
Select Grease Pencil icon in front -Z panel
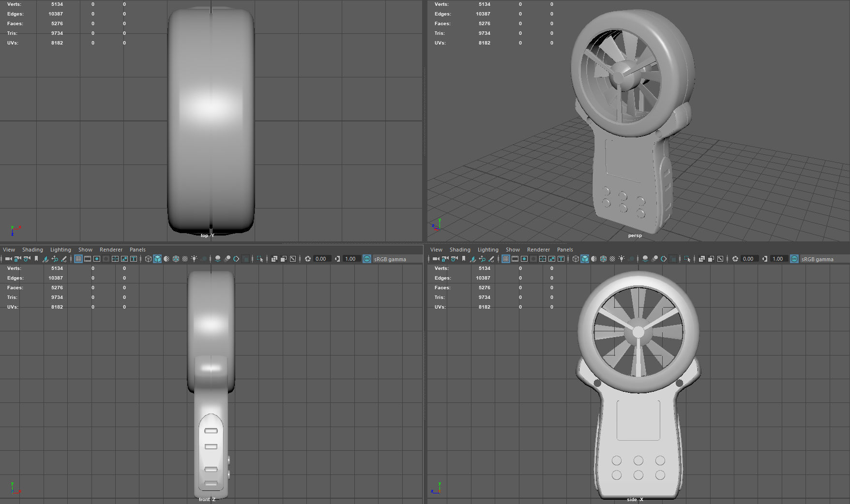(63, 259)
